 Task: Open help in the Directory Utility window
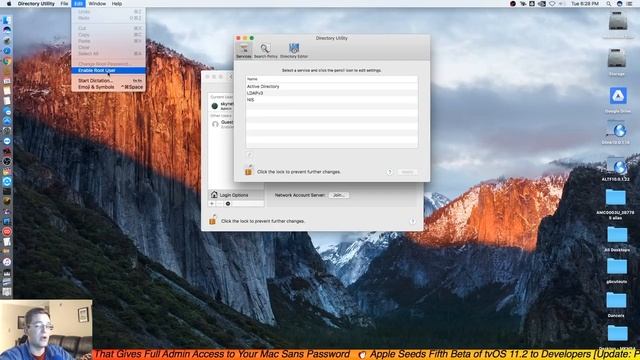[389, 172]
